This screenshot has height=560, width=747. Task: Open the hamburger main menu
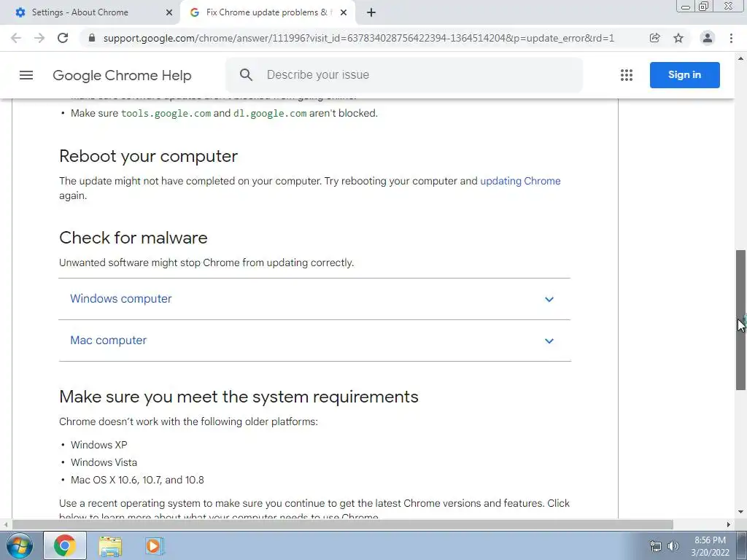[x=26, y=75]
